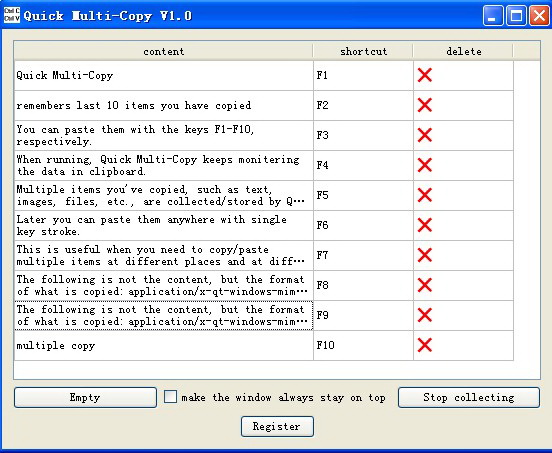The image size is (552, 453).
Task: Select 'When running, Quick Multi-Copy keeps monitering' row
Action: click(x=164, y=165)
